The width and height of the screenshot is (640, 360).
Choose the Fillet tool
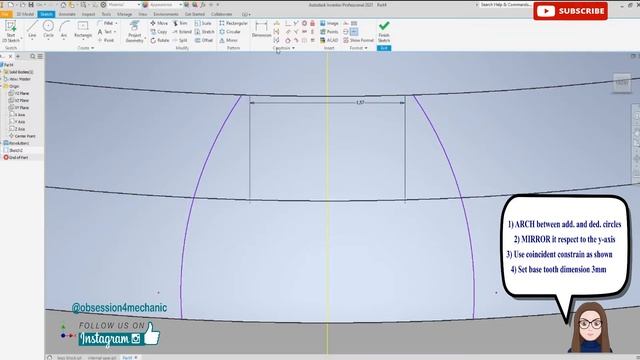tap(105, 23)
